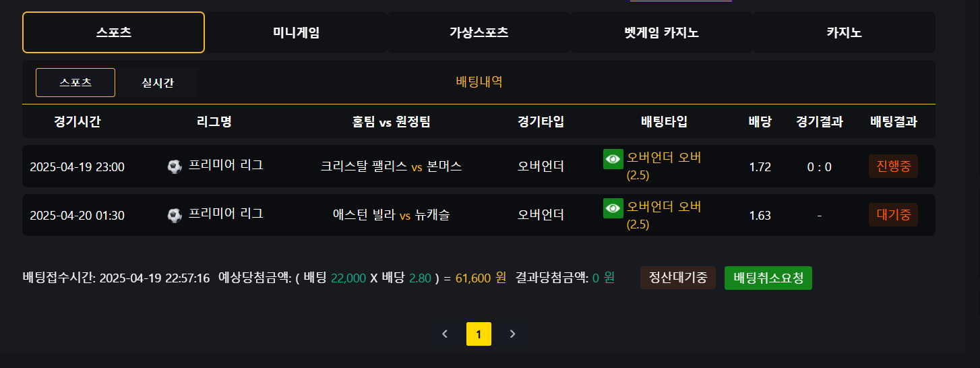Click the 배팅취소요청 button
The height and width of the screenshot is (368, 980).
click(768, 278)
